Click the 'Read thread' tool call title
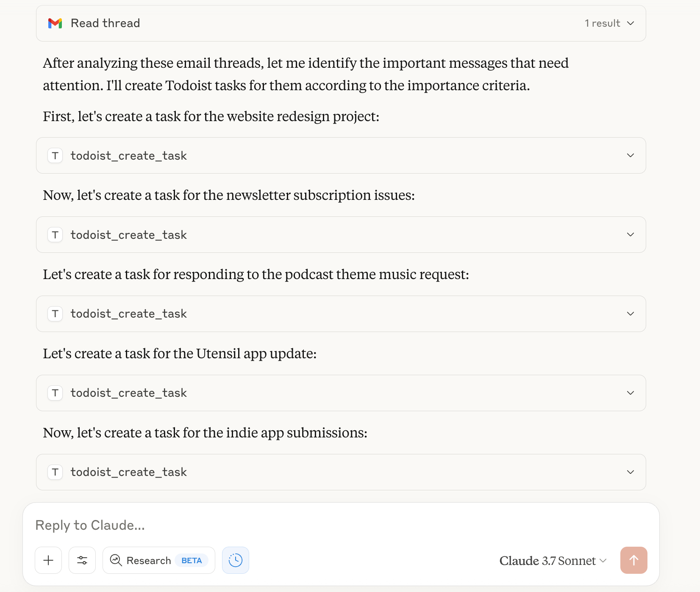Image resolution: width=700 pixels, height=592 pixels. tap(105, 23)
